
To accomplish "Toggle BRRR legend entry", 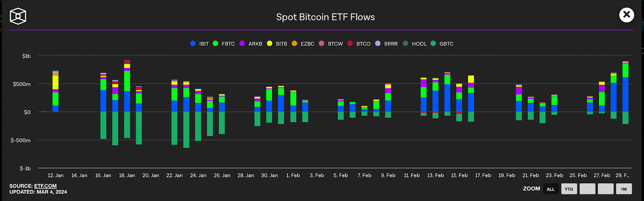I will point(386,43).
